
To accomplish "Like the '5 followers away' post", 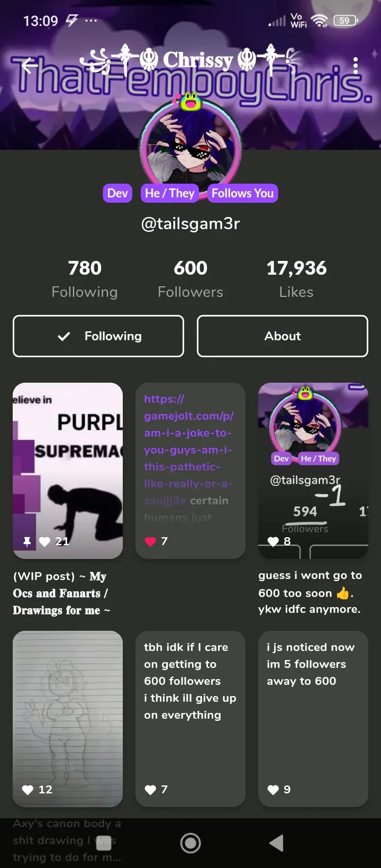I will coord(273,790).
